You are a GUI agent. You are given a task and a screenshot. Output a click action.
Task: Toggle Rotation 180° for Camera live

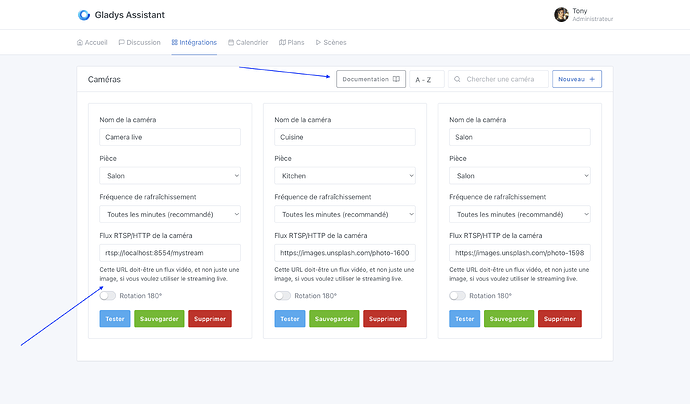pyautogui.click(x=108, y=296)
